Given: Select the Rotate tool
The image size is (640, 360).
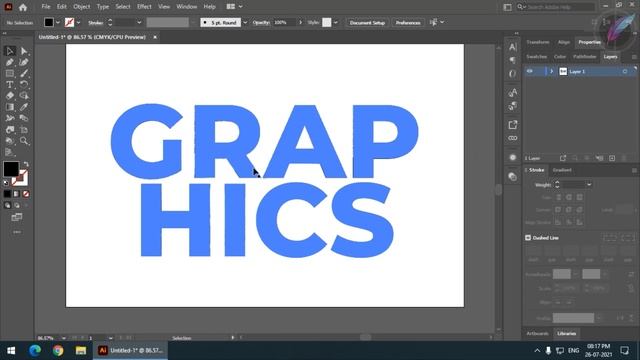Looking at the screenshot, I should (24, 85).
